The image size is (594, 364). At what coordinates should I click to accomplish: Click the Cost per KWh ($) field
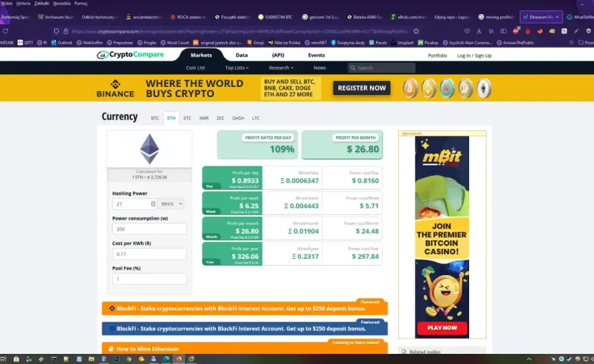[x=149, y=254]
